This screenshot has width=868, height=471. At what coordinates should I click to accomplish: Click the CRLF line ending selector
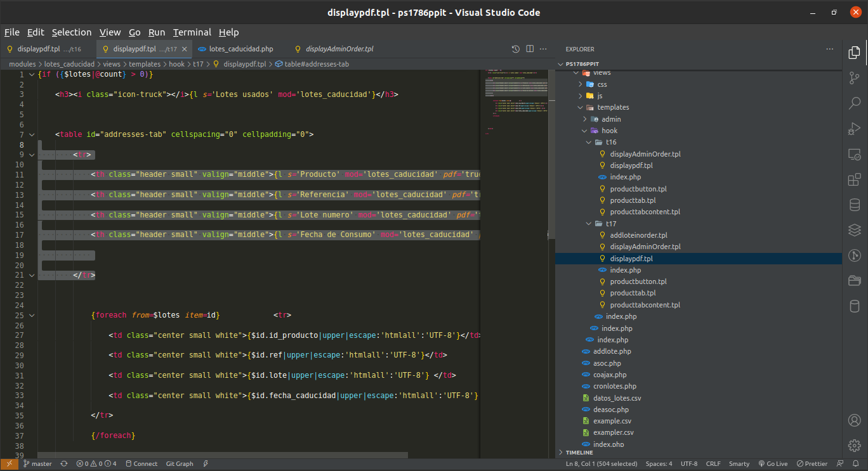(713, 464)
